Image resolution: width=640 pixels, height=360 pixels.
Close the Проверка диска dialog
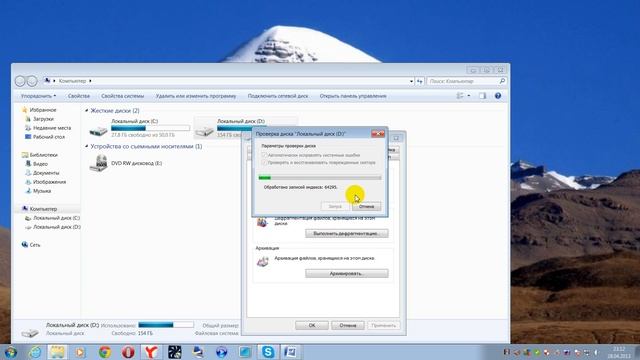378,133
